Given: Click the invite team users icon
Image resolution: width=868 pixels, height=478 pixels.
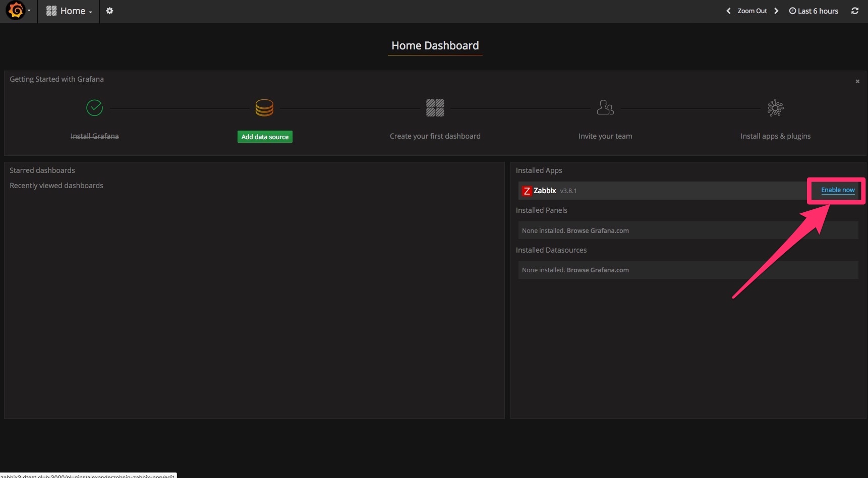Looking at the screenshot, I should click(605, 107).
